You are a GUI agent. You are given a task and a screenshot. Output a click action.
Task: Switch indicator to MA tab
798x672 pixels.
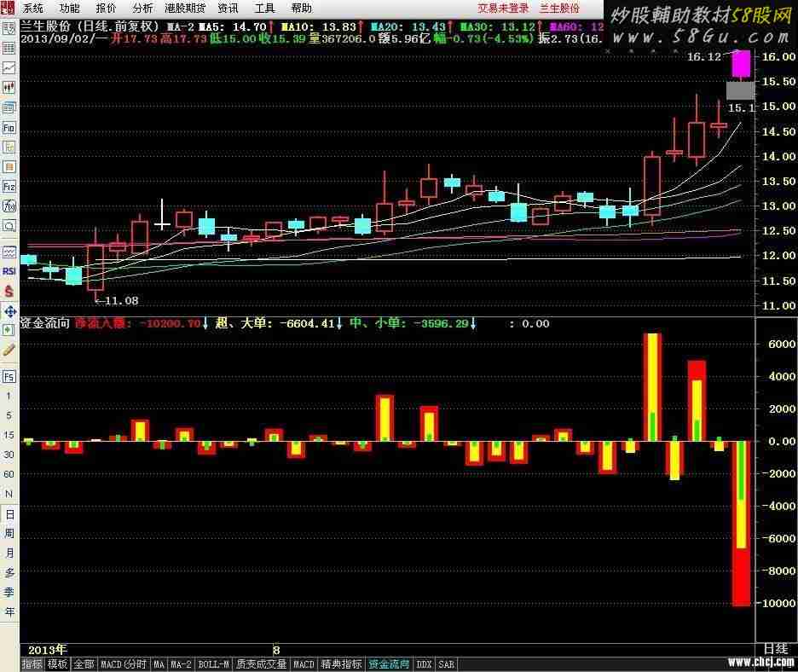coord(159,664)
